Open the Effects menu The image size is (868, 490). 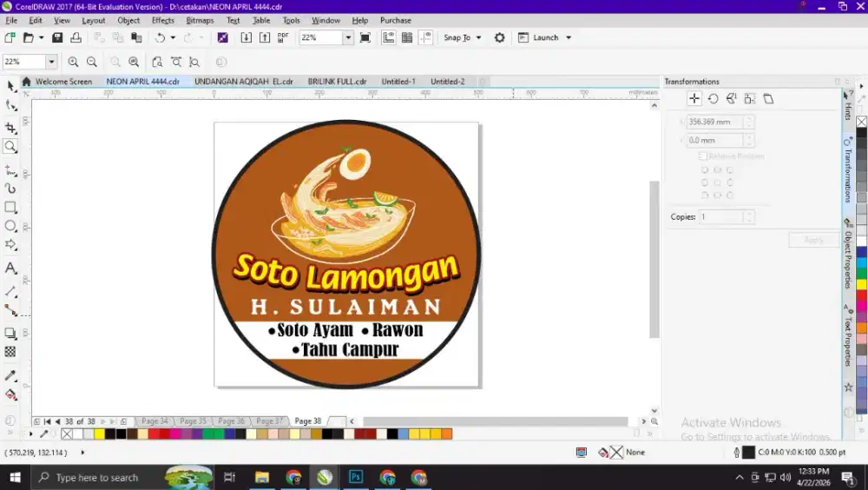pos(163,21)
